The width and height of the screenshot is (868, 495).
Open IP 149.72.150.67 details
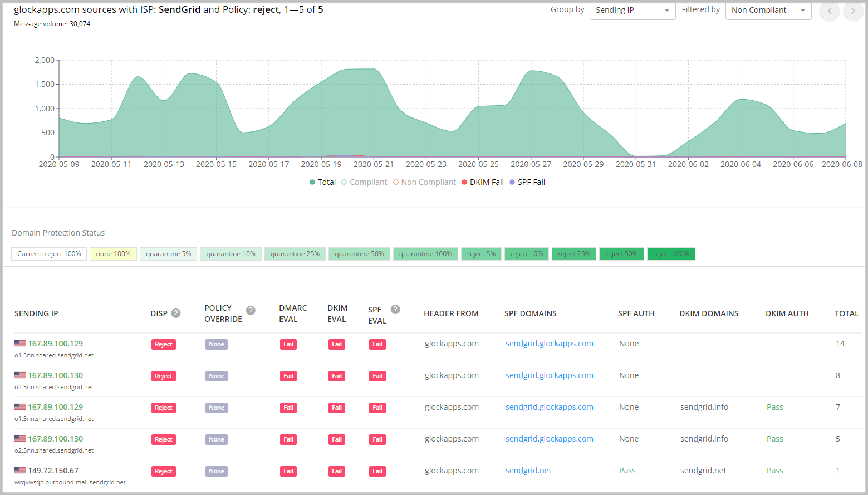(53, 471)
